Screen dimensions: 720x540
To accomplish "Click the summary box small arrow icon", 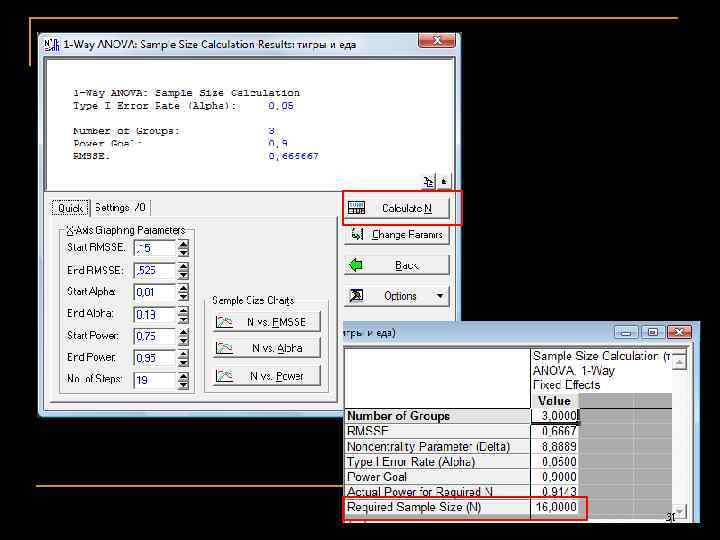I will [444, 181].
